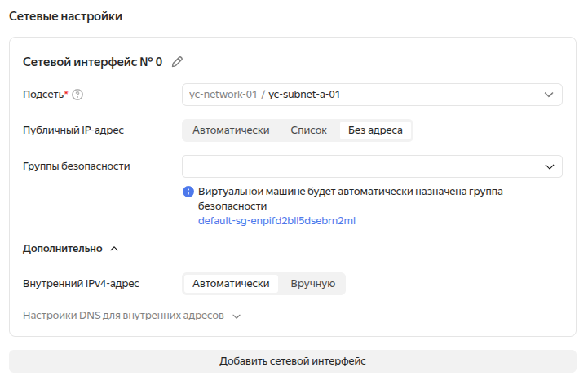Click the chevron arrow in Группы безопасности field

(549, 166)
